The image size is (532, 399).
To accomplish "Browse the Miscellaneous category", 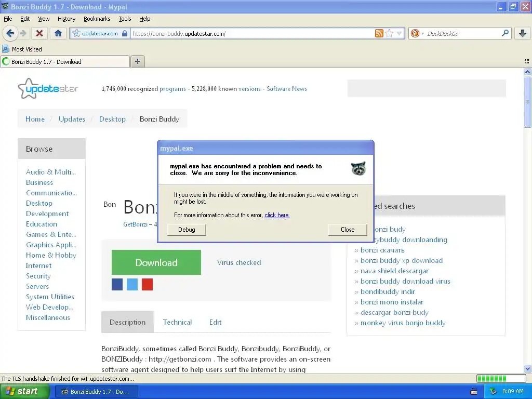I will (48, 317).
